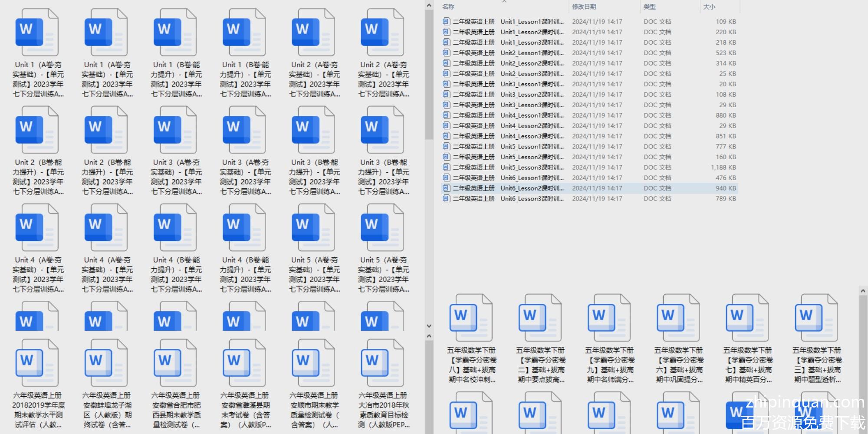
Task: Toggle the sort arrow above 名称 column
Action: click(504, 2)
